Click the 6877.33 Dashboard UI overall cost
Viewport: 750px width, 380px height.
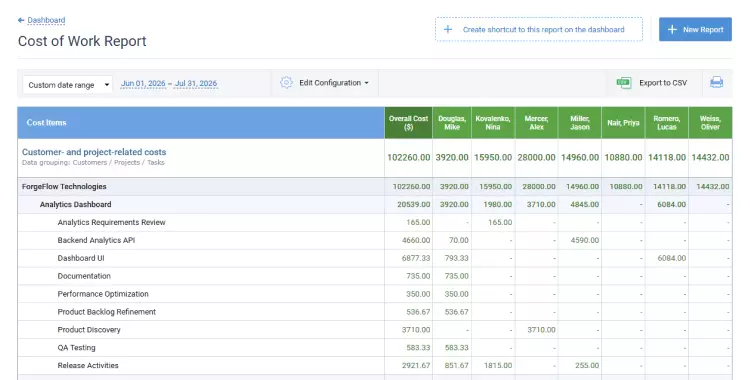[x=416, y=258]
